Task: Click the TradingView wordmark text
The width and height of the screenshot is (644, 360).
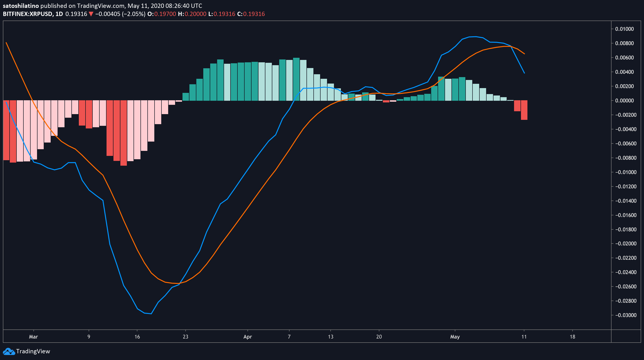Action: (x=33, y=351)
